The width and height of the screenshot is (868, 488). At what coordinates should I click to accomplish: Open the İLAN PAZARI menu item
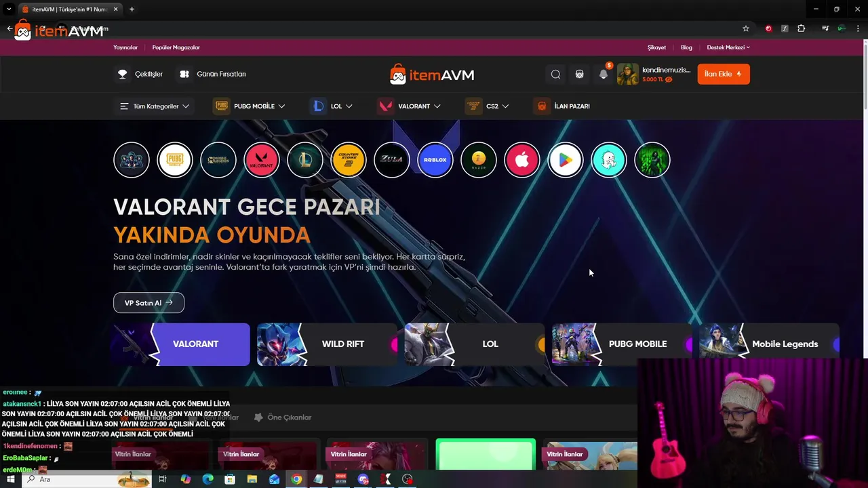click(561, 106)
